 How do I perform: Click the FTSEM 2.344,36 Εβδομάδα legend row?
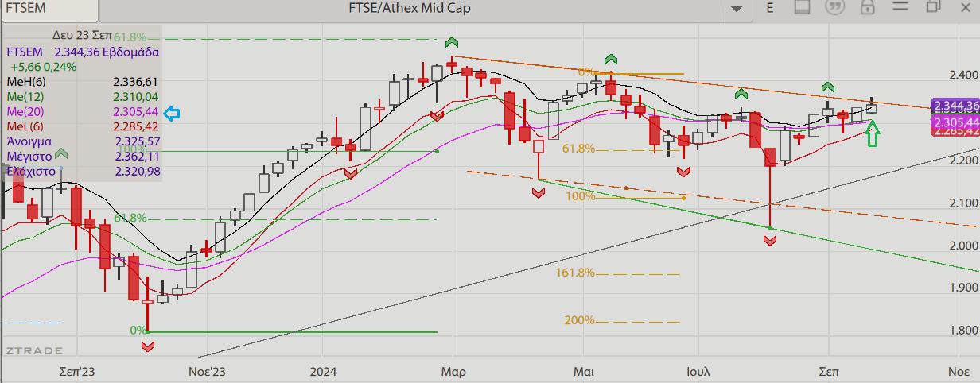point(83,52)
